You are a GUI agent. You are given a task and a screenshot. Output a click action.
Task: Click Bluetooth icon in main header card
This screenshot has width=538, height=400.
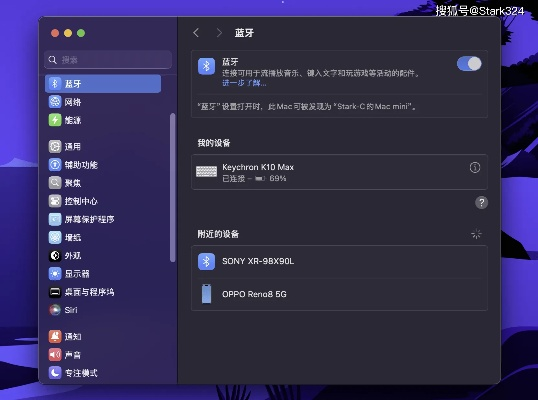point(207,66)
